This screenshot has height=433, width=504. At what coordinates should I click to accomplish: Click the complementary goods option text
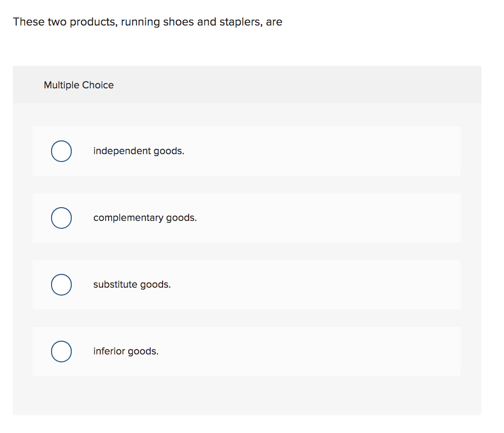[x=145, y=218]
